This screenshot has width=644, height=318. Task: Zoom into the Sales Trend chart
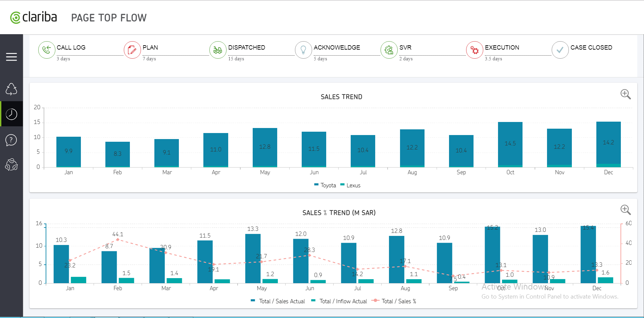(x=626, y=94)
